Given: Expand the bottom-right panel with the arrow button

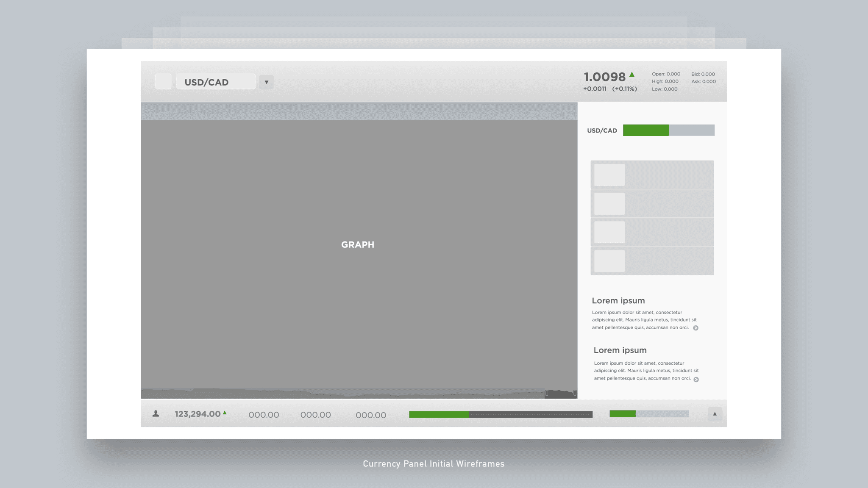Looking at the screenshot, I should pyautogui.click(x=715, y=414).
